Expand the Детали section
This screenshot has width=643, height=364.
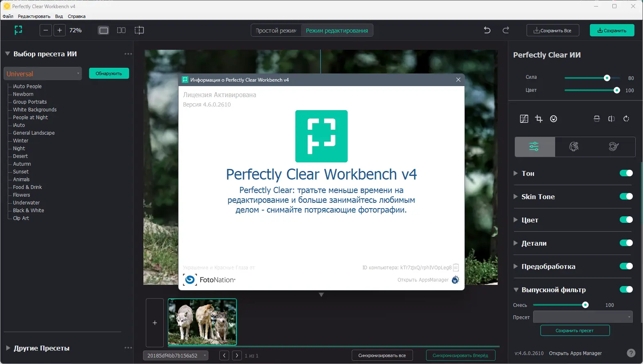click(x=516, y=243)
